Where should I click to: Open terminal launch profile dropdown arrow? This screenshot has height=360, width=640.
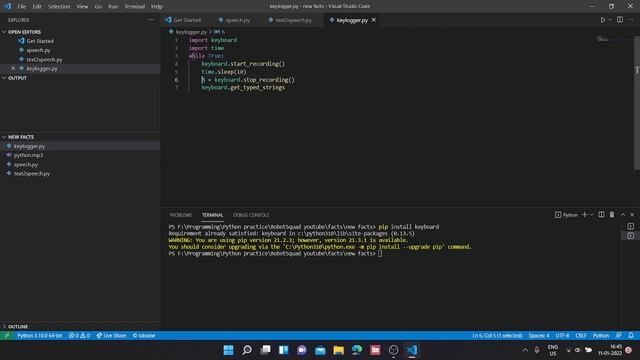(591, 215)
